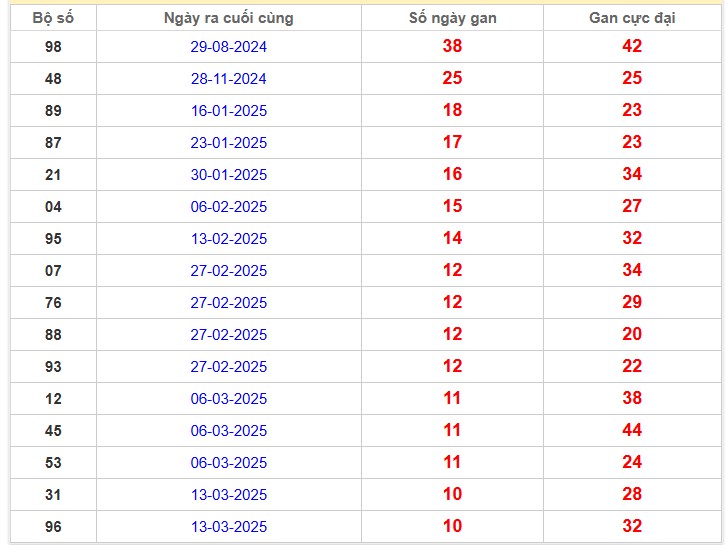Select number 98 in Bộ số column
726x545 pixels.
[x=53, y=47]
